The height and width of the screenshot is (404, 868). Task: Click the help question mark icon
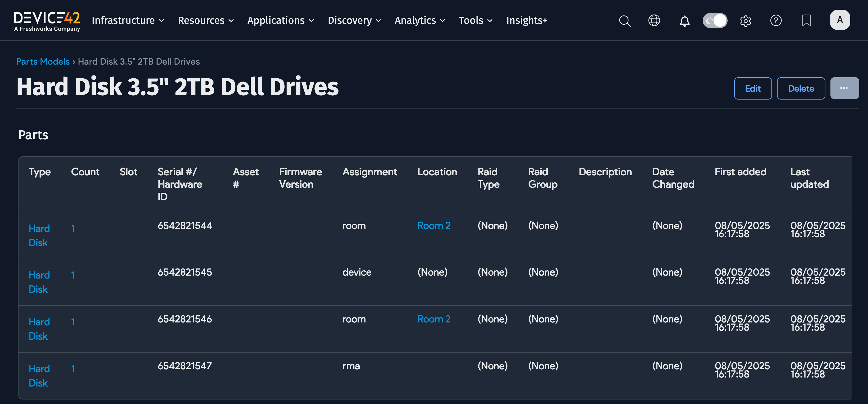(776, 21)
